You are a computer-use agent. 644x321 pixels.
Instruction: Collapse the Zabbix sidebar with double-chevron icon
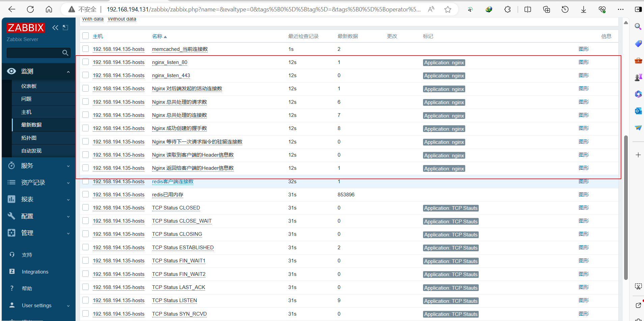click(55, 28)
